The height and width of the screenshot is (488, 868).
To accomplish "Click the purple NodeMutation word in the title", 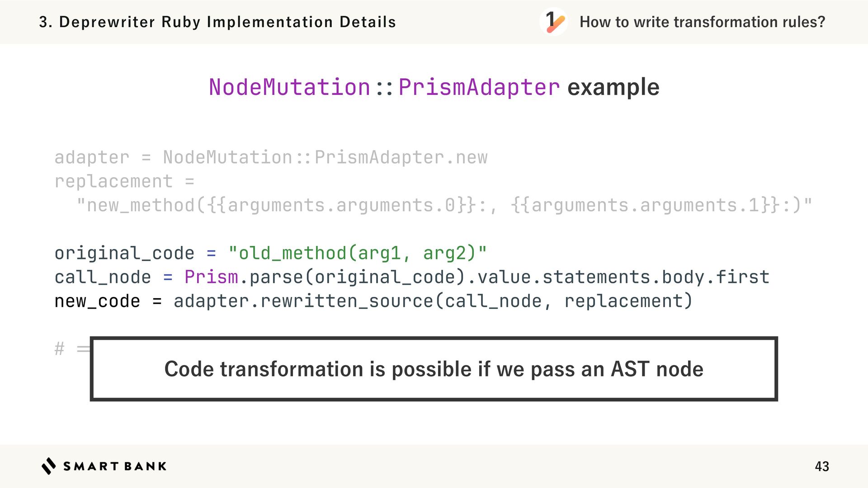I will [x=289, y=87].
